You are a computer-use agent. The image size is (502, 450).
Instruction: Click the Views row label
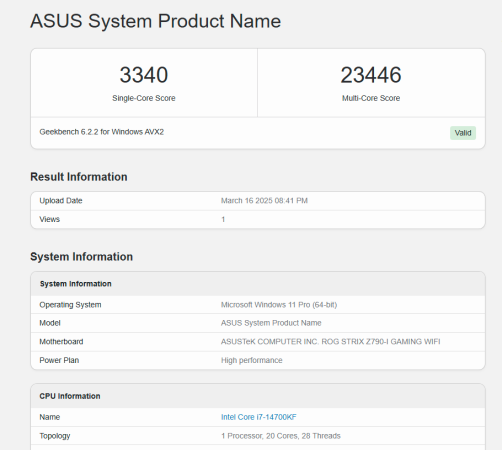pyautogui.click(x=49, y=219)
